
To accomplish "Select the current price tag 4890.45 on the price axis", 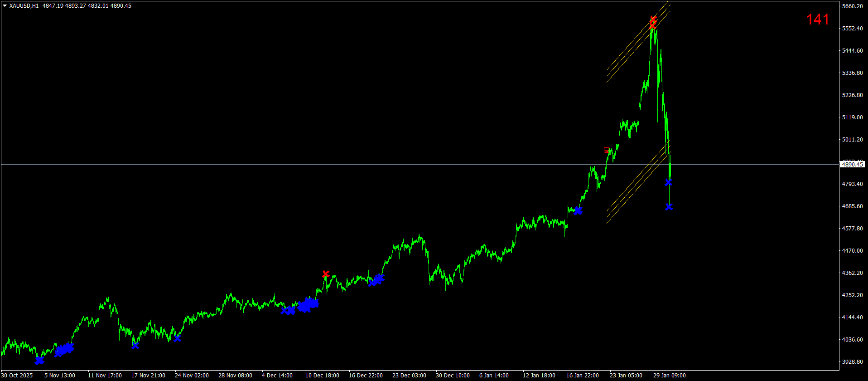I will coord(853,165).
